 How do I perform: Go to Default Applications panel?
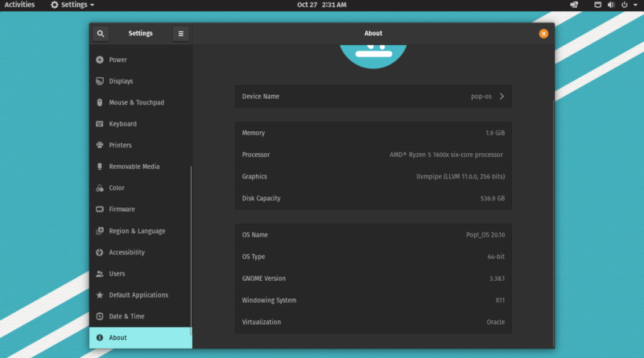pyautogui.click(x=138, y=295)
